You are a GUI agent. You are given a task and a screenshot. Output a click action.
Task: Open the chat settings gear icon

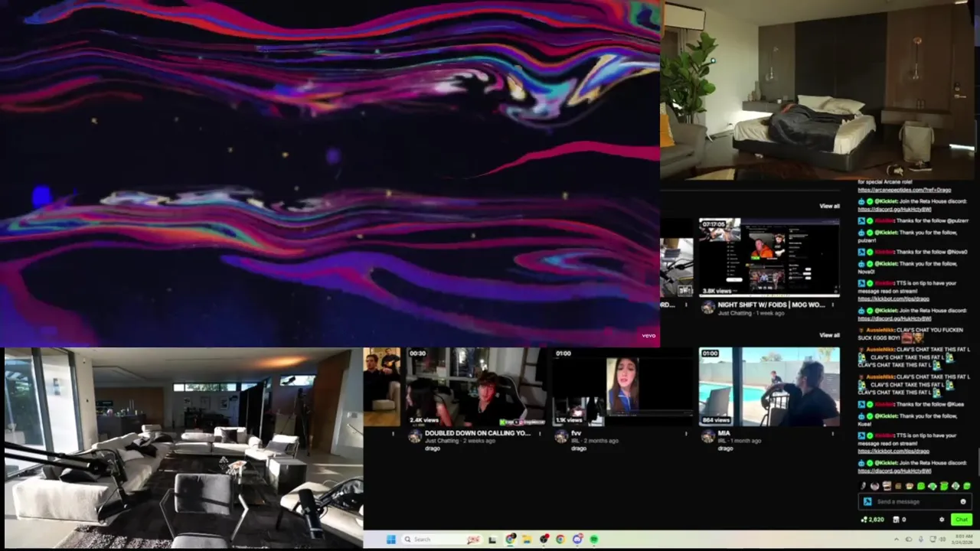point(942,520)
